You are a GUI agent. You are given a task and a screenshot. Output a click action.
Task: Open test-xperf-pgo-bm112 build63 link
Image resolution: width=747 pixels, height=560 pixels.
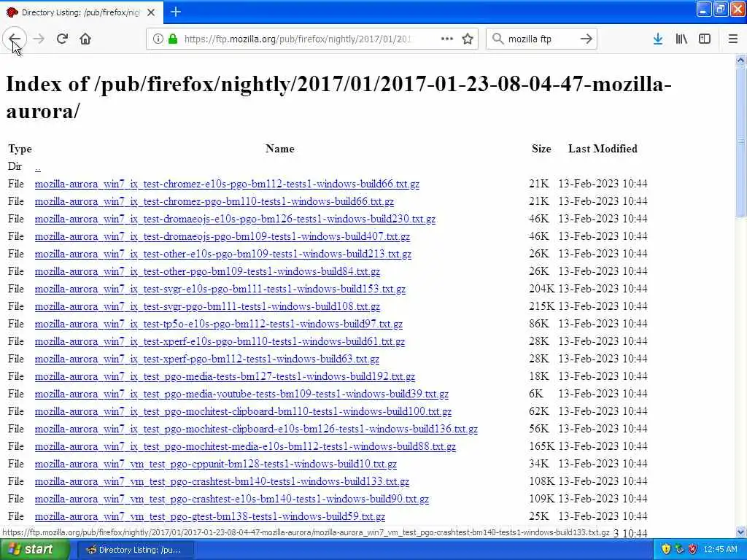coord(207,359)
